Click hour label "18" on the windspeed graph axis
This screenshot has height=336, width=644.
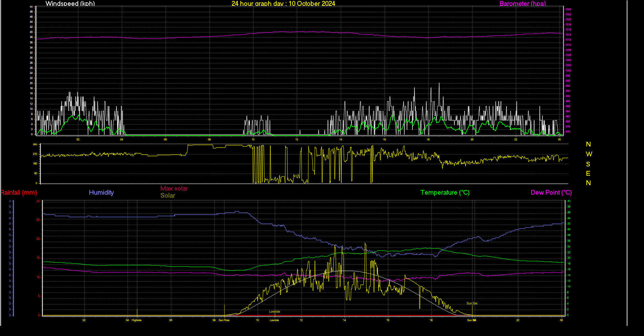coord(428,139)
